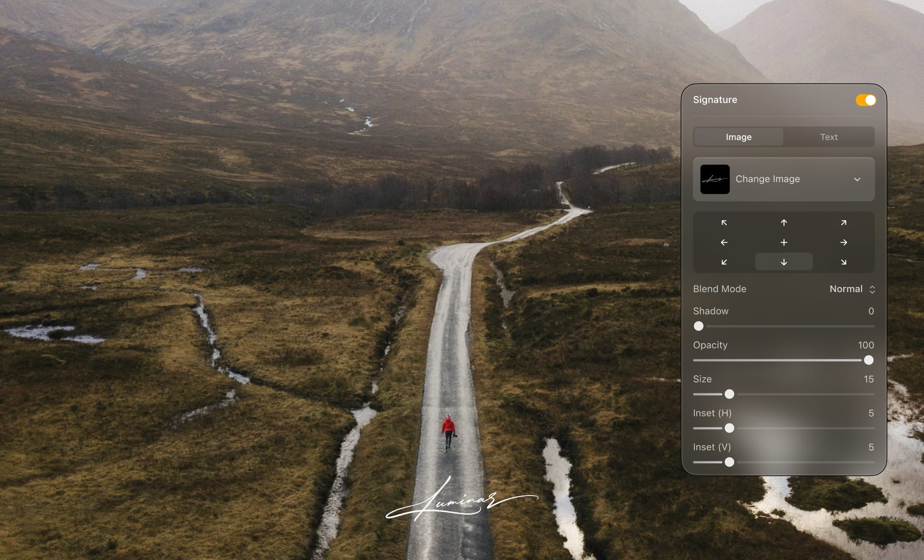
Task: Click the Inset (H) slider handle
Action: coord(729,428)
